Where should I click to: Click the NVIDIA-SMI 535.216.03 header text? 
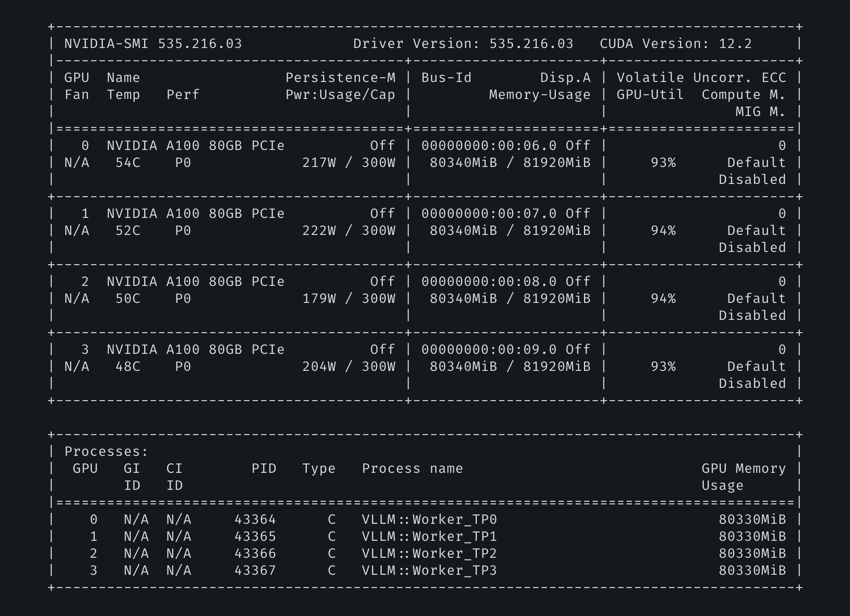tap(153, 44)
